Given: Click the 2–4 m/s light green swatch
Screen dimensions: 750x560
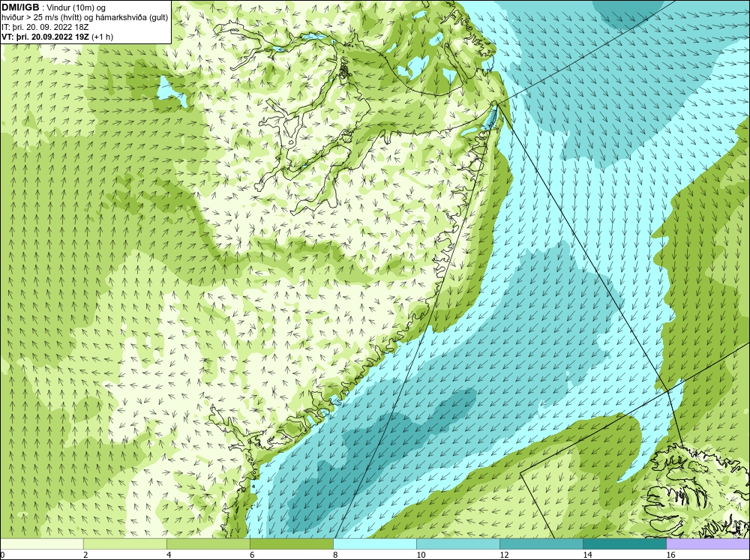Looking at the screenshot, I should 124,544.
